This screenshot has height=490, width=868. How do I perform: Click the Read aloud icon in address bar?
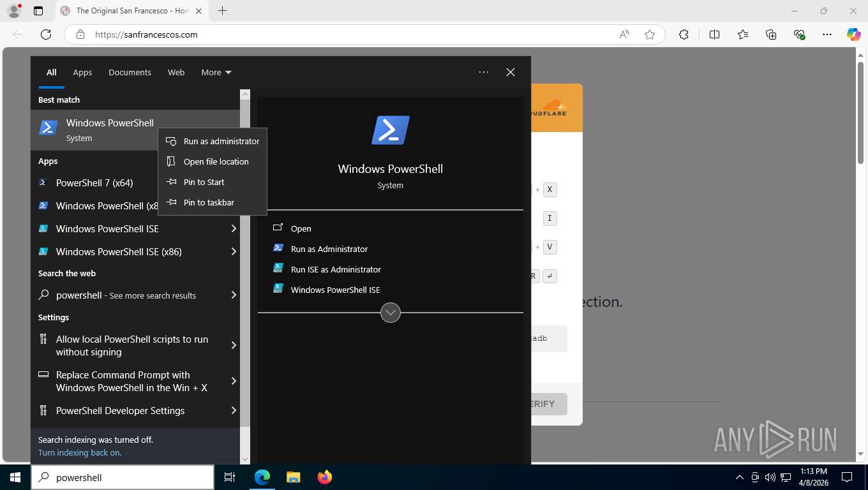click(x=624, y=34)
